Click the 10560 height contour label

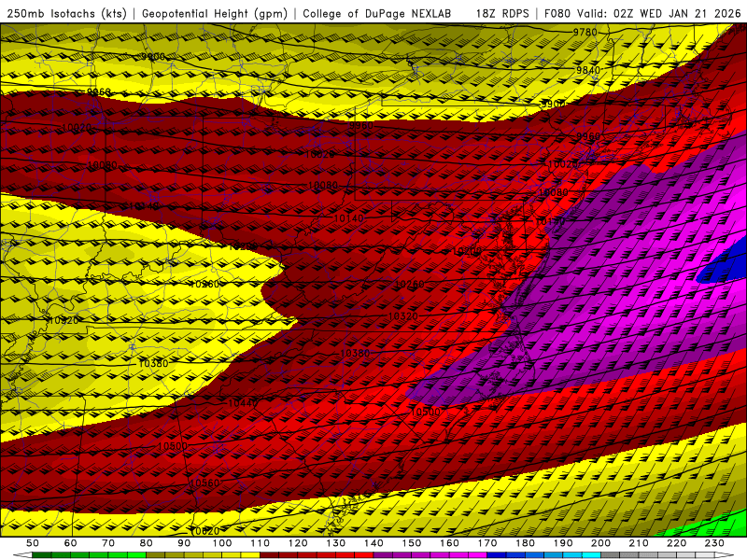click(x=204, y=483)
